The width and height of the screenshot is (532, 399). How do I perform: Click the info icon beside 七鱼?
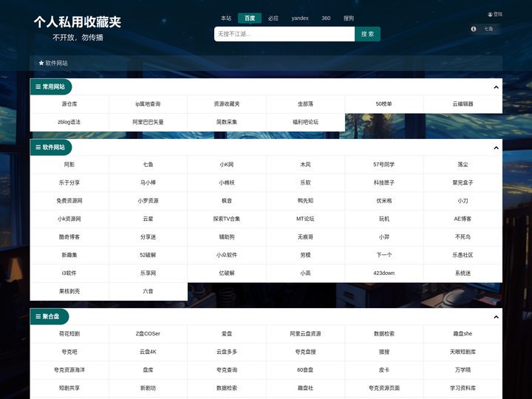coord(474,29)
